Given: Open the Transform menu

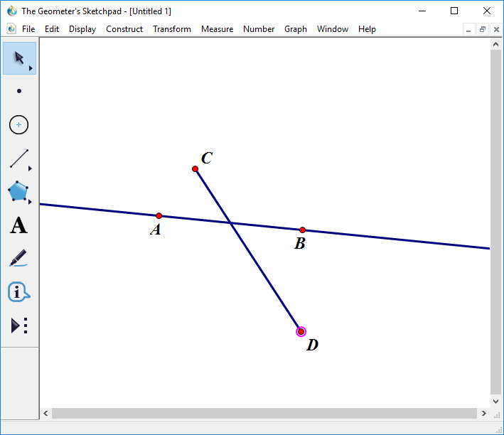Looking at the screenshot, I should pyautogui.click(x=172, y=29).
